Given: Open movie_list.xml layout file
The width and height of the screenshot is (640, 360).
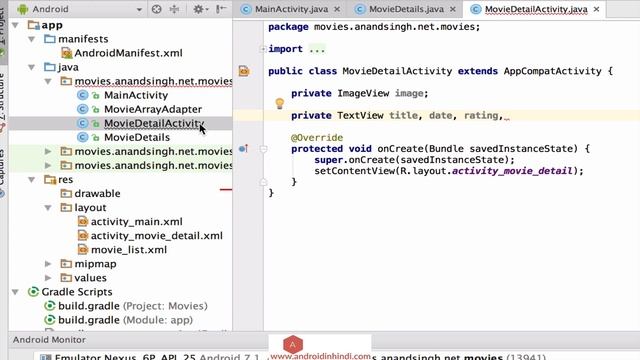Looking at the screenshot, I should [129, 250].
